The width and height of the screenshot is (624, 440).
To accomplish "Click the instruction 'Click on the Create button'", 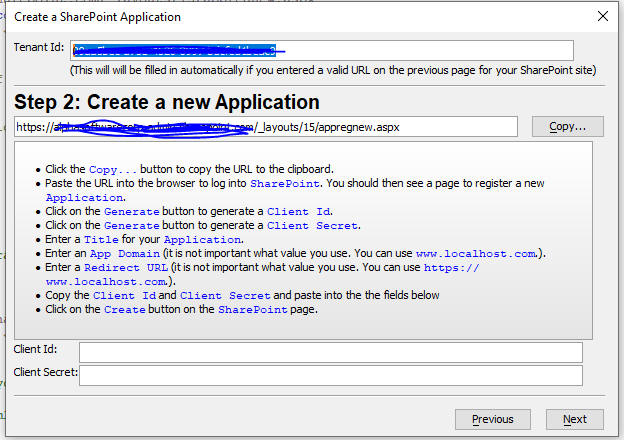I will pos(181,309).
